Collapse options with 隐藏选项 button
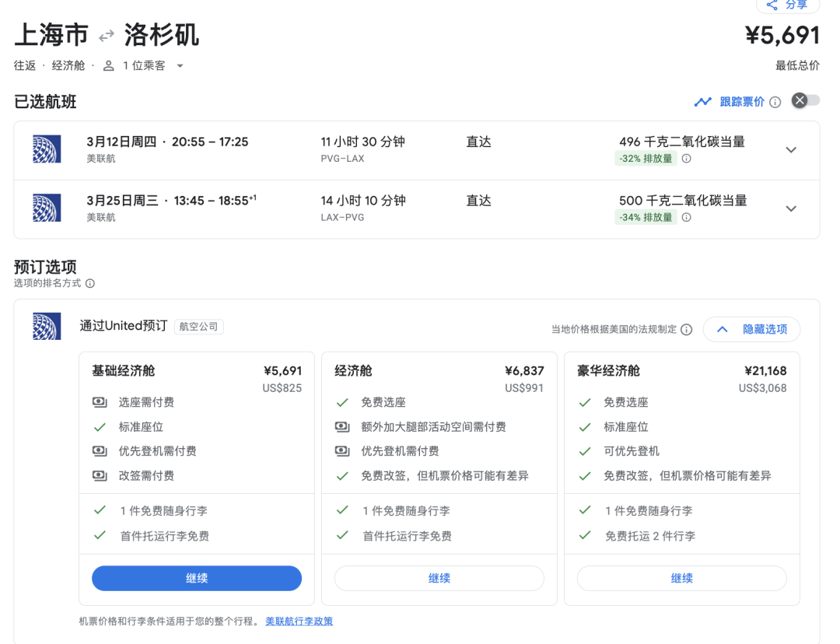 tap(751, 329)
